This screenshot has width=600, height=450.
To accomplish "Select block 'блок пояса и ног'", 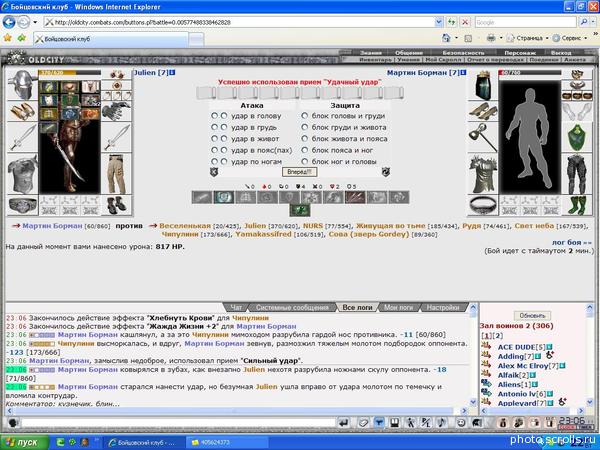I will click(305, 150).
